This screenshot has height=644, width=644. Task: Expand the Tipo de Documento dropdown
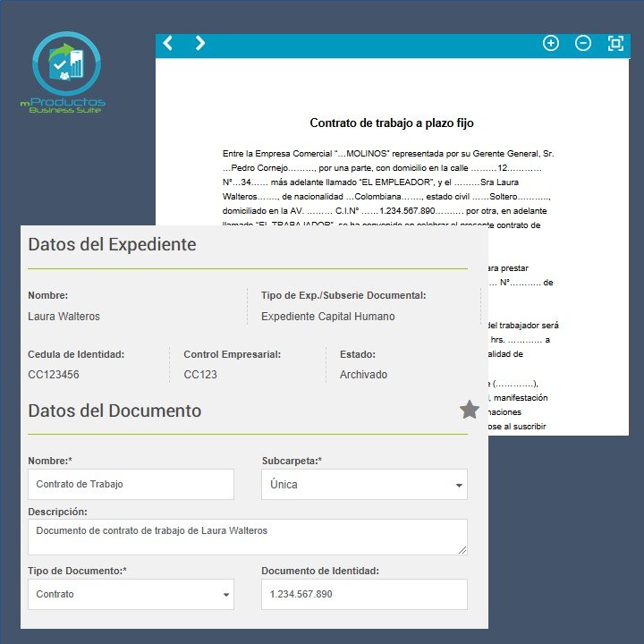click(131, 594)
